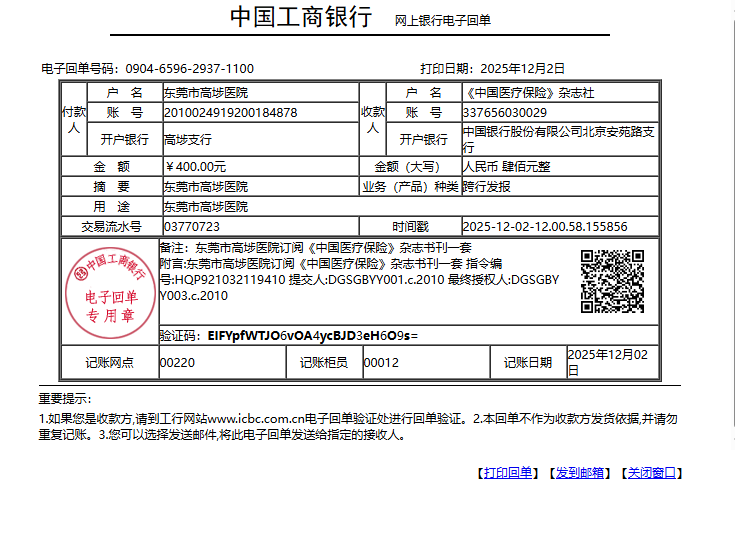735x557 pixels.
Task: Click the 记账网点 value 00220
Action: coord(177,363)
